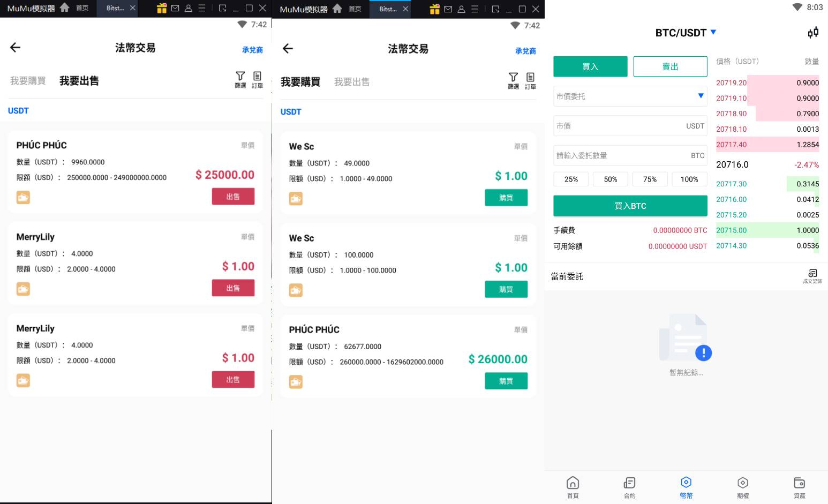Select USDT currency tab in left window
Screen dimensions: 828x504
pyautogui.click(x=18, y=111)
